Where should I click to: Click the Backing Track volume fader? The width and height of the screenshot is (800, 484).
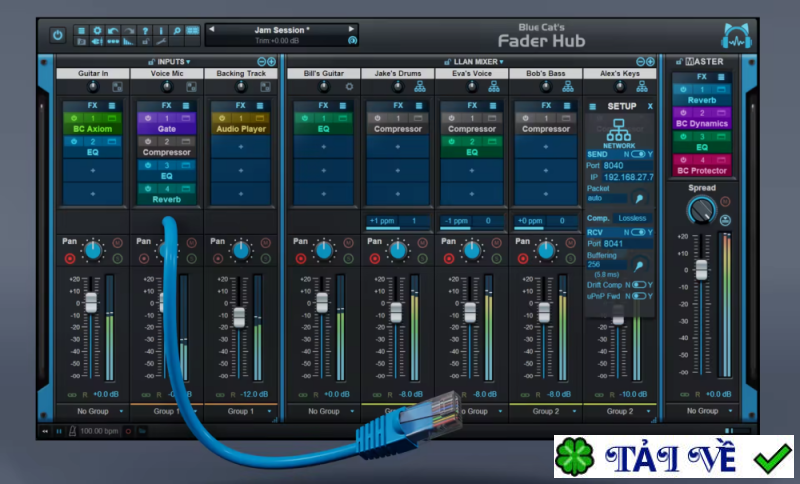pos(239,318)
